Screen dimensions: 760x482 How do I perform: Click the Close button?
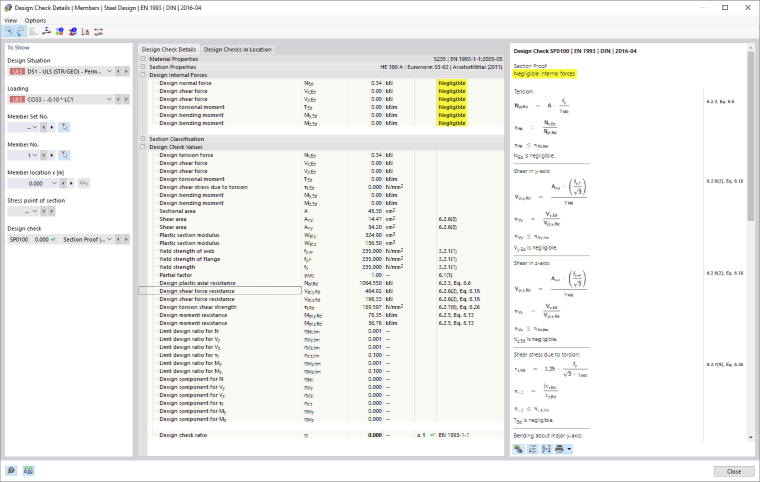[734, 471]
